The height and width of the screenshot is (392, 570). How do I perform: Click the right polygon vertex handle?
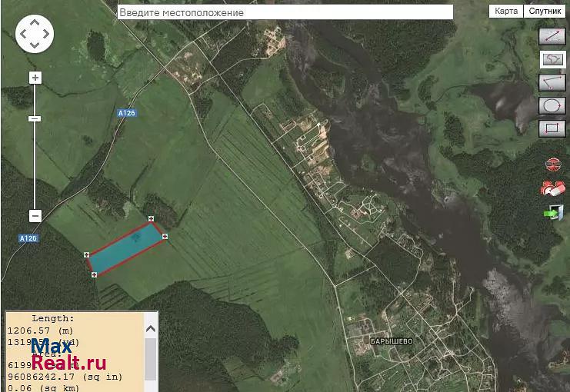[x=165, y=236]
